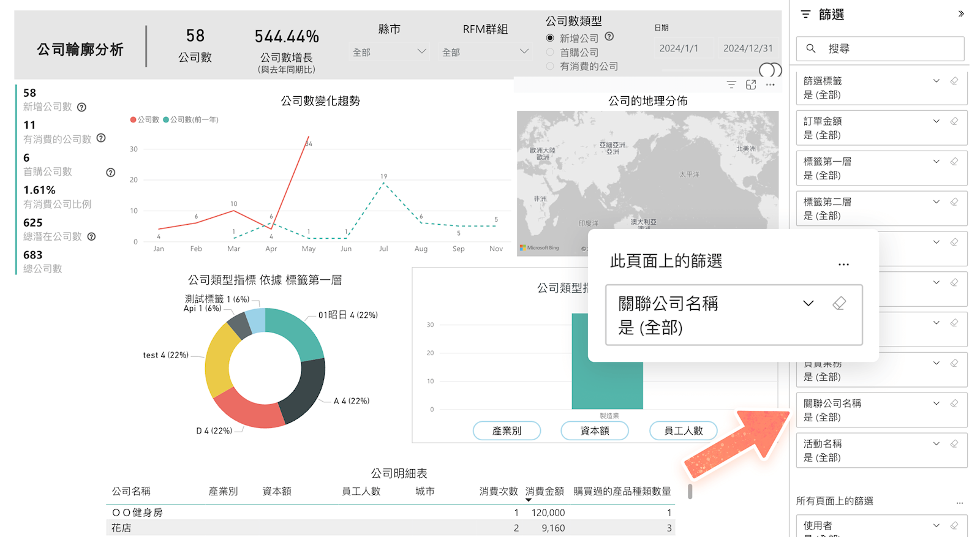Open the map visual's filter icon

(731, 85)
